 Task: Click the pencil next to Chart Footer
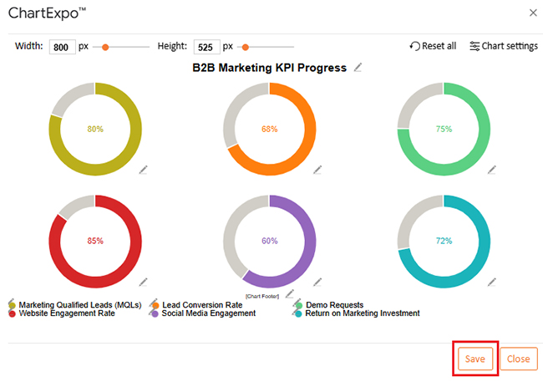(x=289, y=294)
